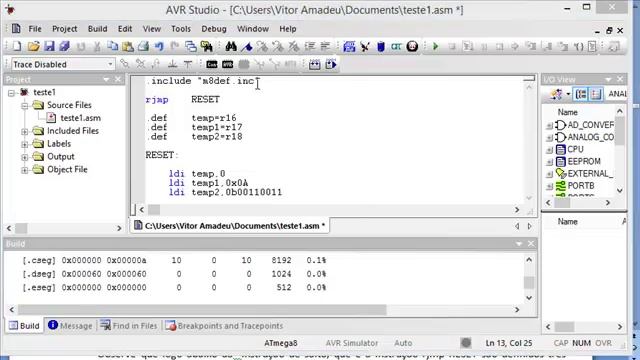Viewport: 640px width, 360px height.
Task: Close the Build panel
Action: (531, 244)
